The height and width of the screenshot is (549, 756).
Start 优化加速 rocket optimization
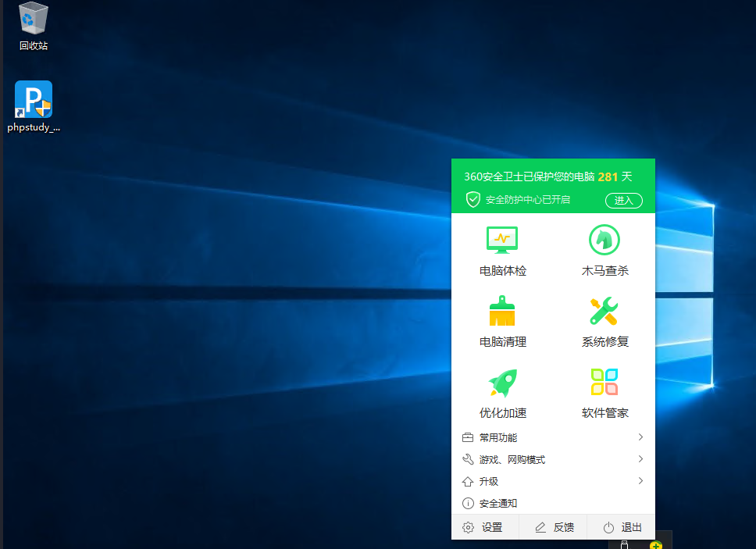click(x=502, y=383)
